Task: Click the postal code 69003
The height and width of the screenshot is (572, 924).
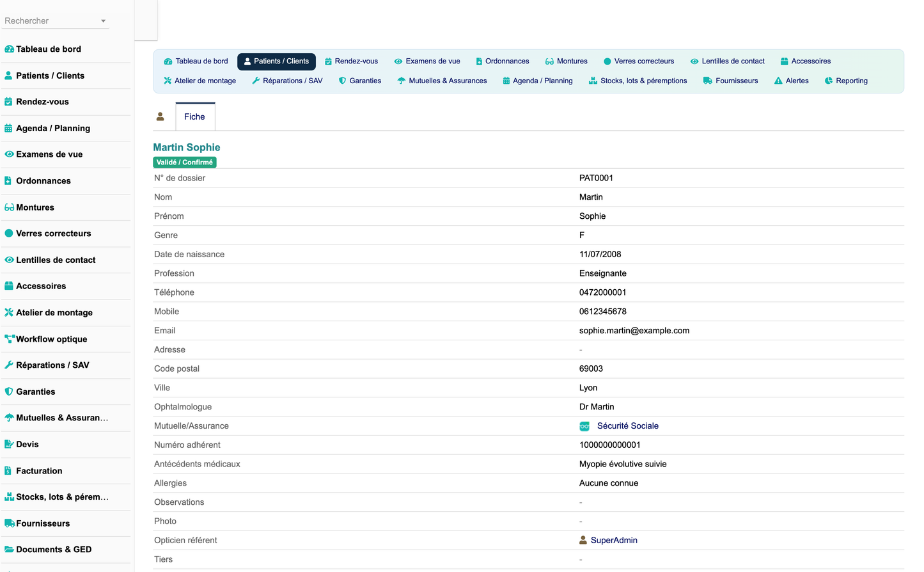Action: [x=591, y=369]
